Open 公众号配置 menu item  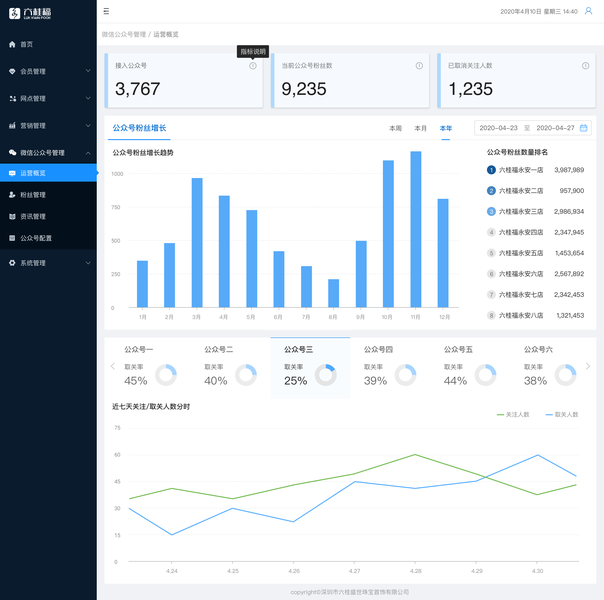pos(49,238)
